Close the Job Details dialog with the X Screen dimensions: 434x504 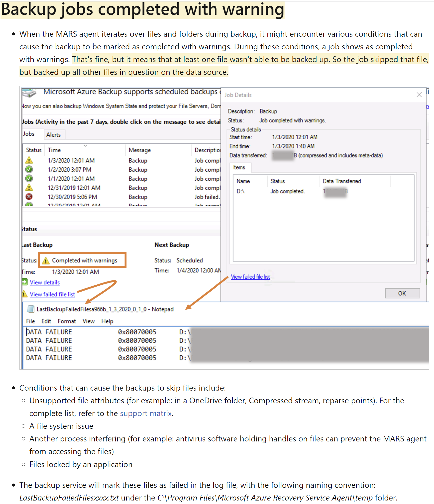click(x=419, y=95)
